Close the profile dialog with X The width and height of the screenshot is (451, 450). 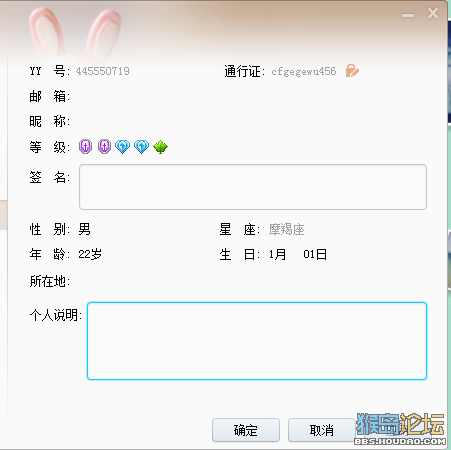pyautogui.click(x=433, y=13)
